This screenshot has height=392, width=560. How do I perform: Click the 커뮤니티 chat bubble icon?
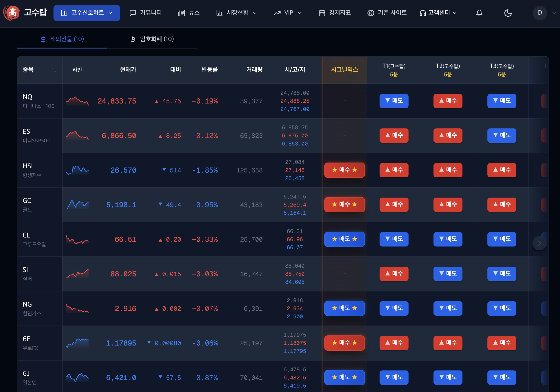[133, 13]
